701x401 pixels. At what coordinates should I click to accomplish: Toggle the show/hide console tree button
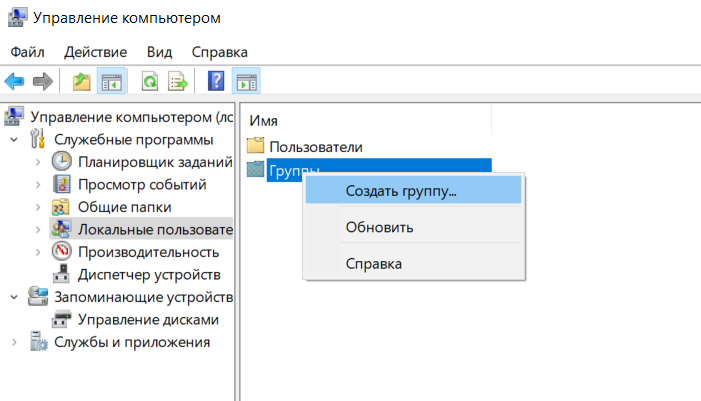112,81
